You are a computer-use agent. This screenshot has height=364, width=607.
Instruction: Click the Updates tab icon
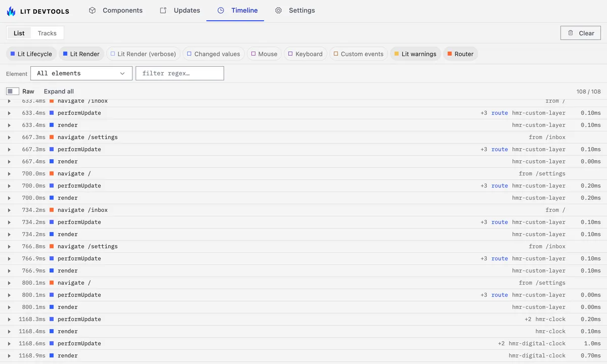[163, 10]
